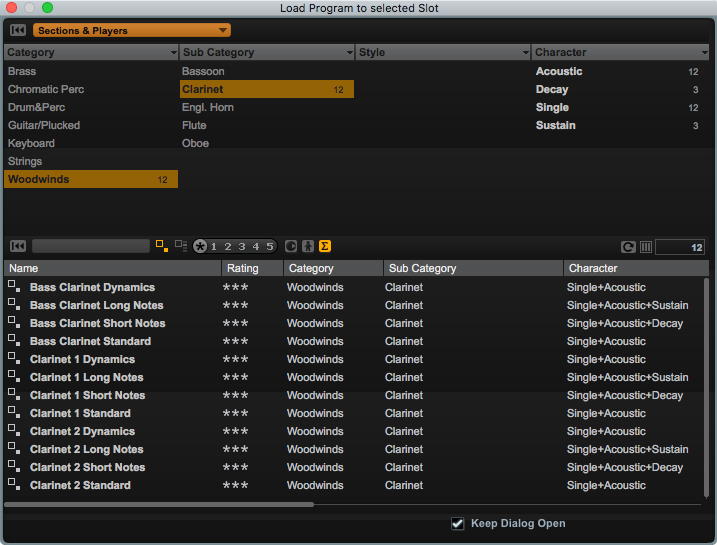This screenshot has width=717, height=545.
Task: Toggle the factory content filter icon
Action: (x=291, y=246)
